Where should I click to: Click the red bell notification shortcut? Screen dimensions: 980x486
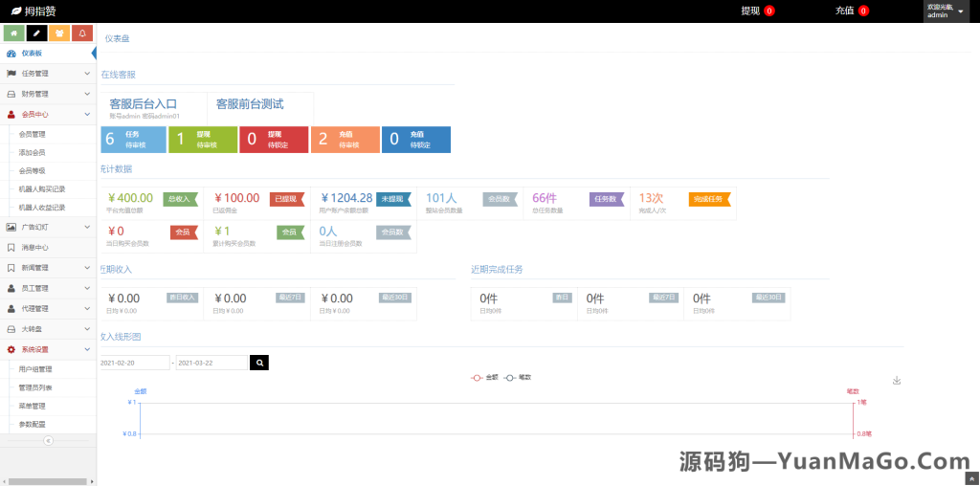(x=82, y=33)
